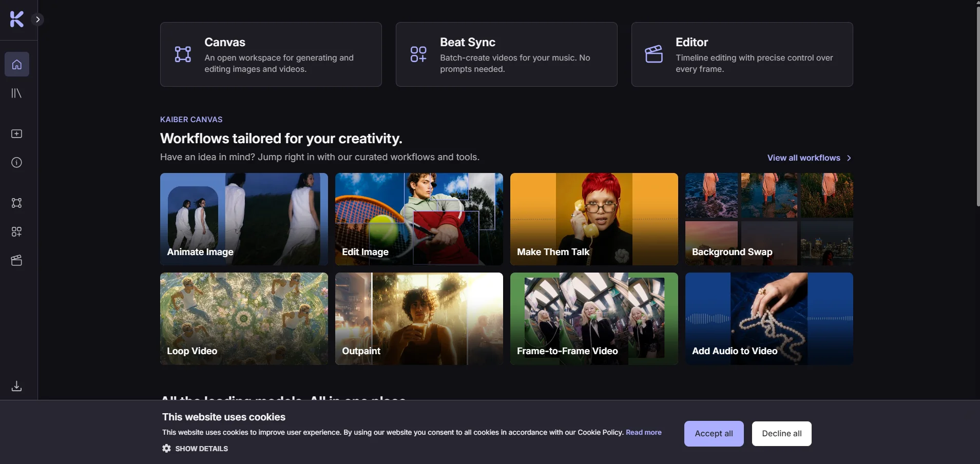Viewport: 980px width, 464px height.
Task: Select the Beat Sync icon in sidebar
Action: tap(17, 231)
